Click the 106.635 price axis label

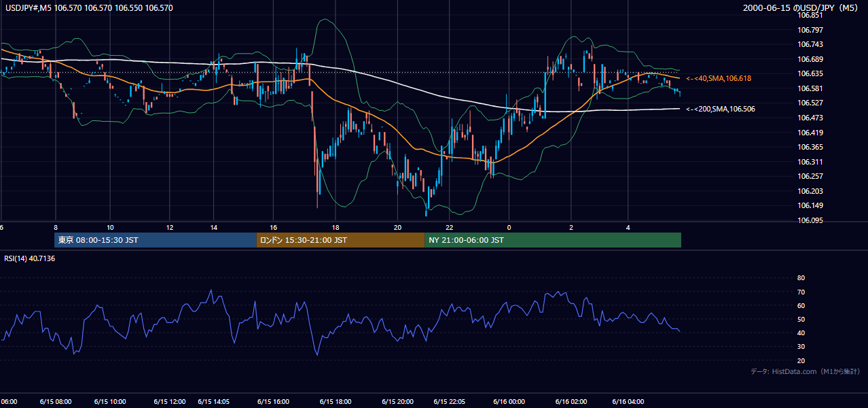(x=810, y=73)
